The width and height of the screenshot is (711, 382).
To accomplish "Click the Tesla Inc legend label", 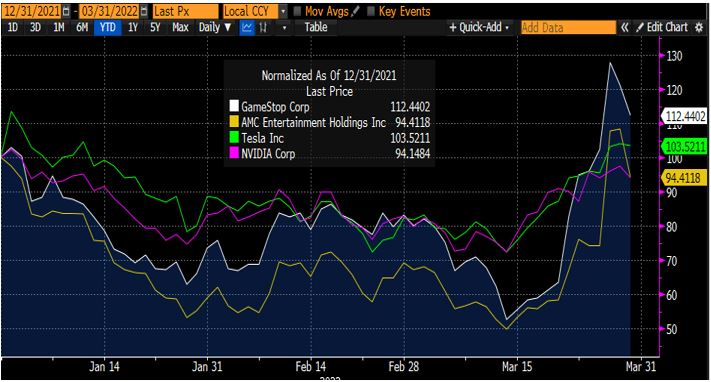I will click(263, 138).
